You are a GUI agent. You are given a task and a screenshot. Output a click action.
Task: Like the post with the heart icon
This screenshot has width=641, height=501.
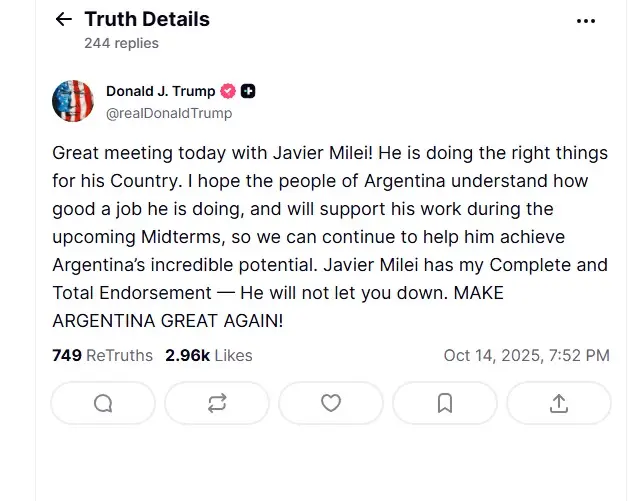tap(331, 403)
